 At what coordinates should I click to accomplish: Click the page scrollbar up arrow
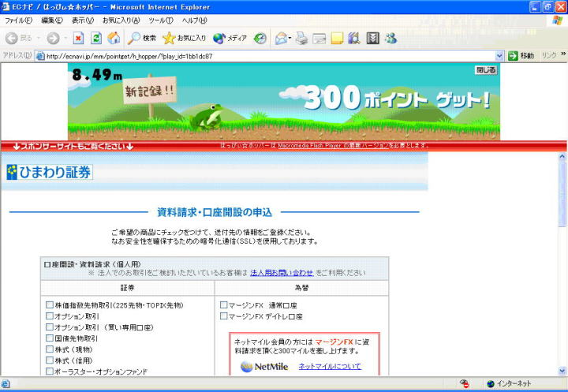click(562, 156)
